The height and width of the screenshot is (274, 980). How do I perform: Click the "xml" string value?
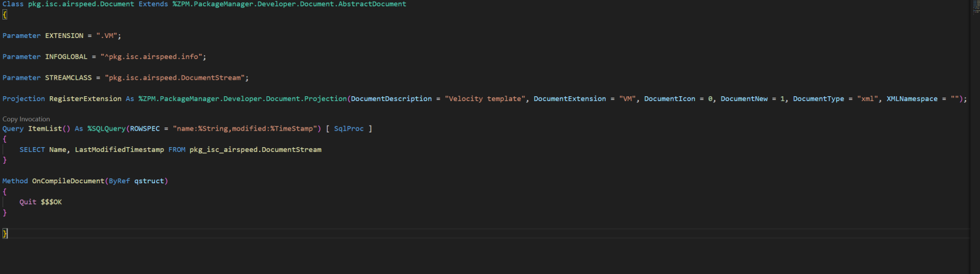(867, 99)
